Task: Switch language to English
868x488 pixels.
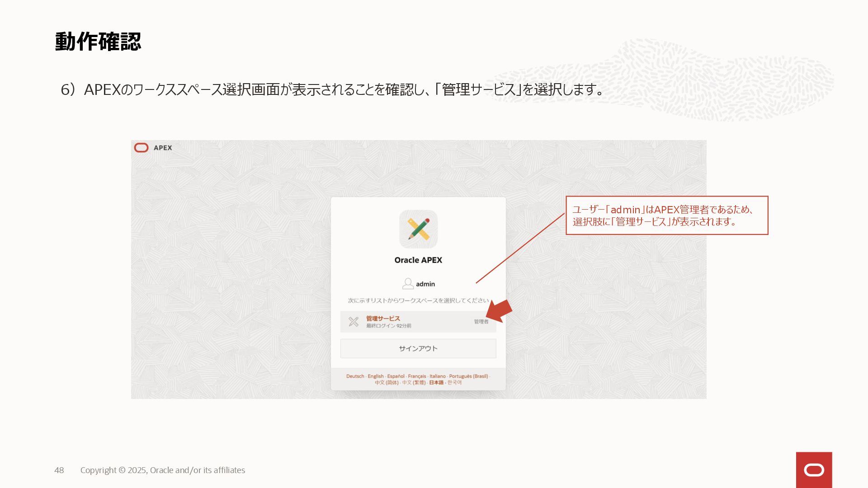Action: pos(375,376)
